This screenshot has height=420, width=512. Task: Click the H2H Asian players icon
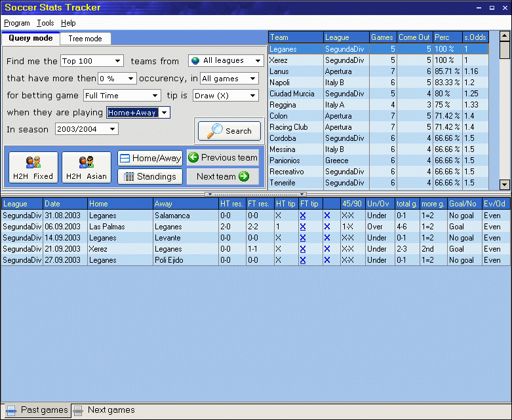tap(87, 162)
